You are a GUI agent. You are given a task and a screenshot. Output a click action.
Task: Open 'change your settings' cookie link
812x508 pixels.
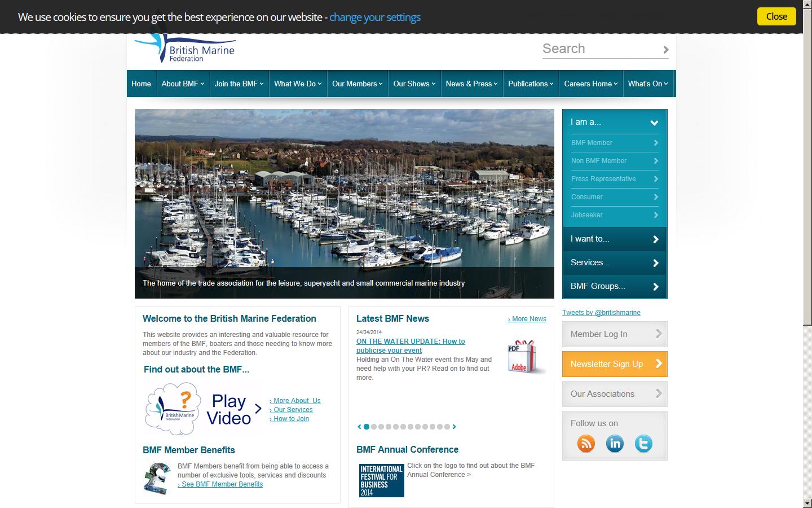tap(374, 17)
